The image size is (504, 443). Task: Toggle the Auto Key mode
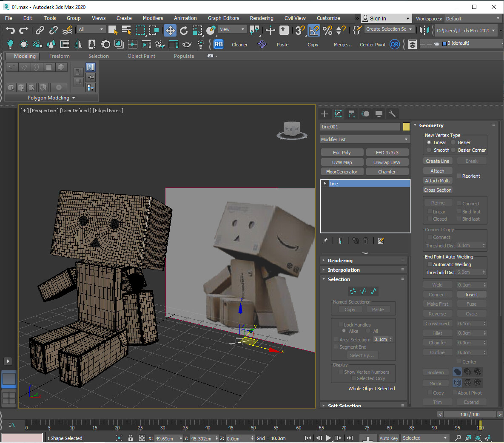pos(389,438)
